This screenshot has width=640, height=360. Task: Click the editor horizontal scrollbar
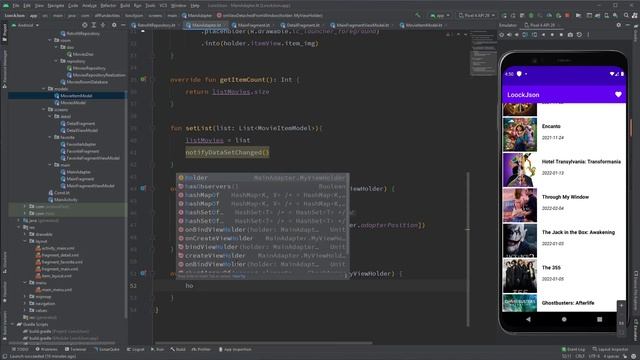click(263, 343)
